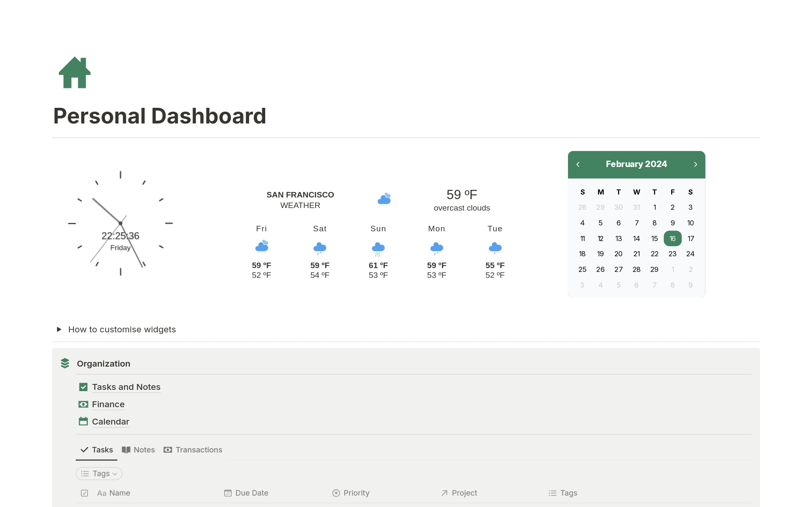Click the Tasks checkmark icon in tabs
The width and height of the screenshot is (812, 507).
pyautogui.click(x=85, y=449)
